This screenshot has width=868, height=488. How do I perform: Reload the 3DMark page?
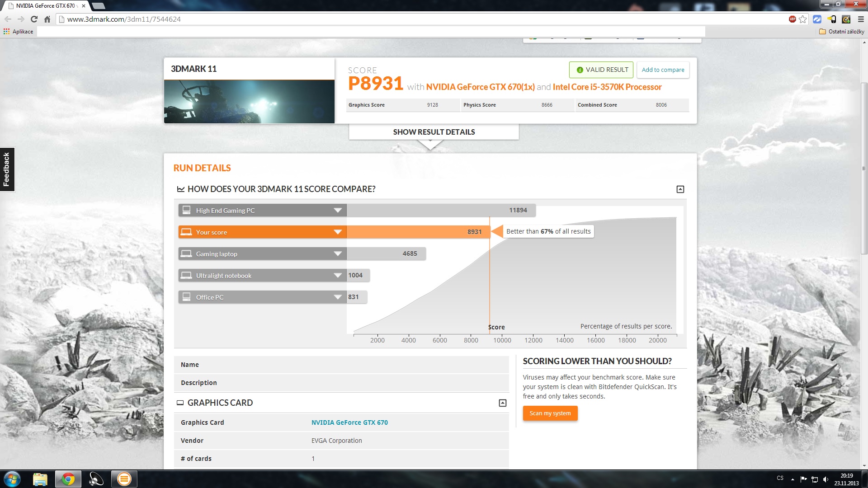(x=34, y=19)
